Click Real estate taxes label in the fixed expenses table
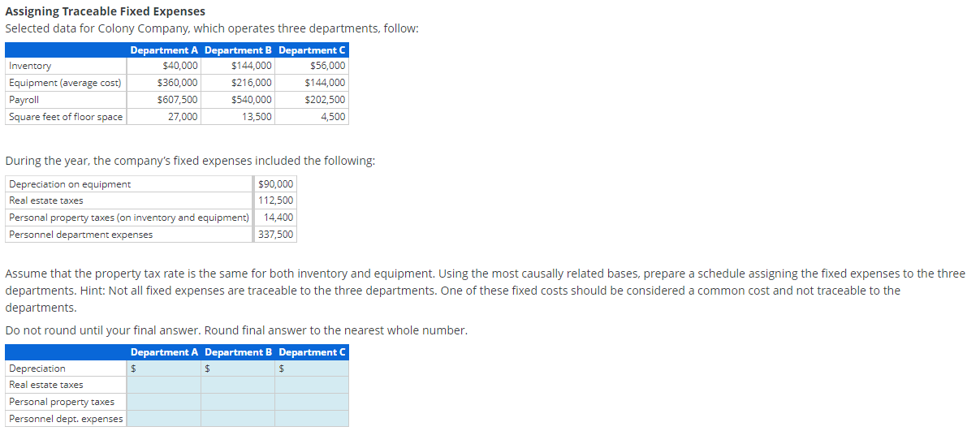The height and width of the screenshot is (444, 980). click(46, 200)
